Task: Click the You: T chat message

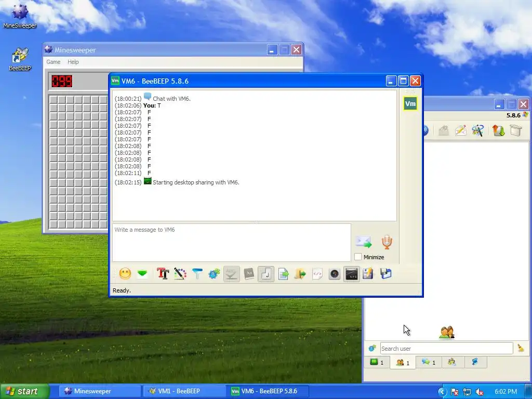Action: tap(138, 105)
